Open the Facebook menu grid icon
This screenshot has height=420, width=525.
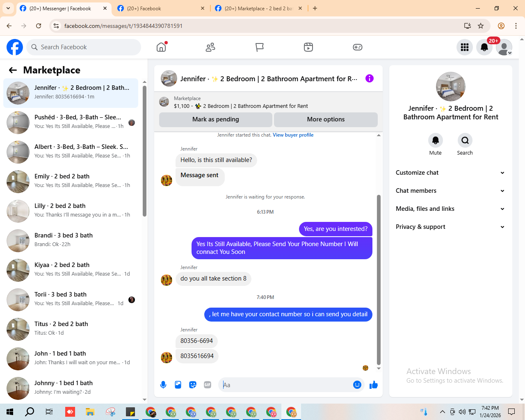pos(465,47)
